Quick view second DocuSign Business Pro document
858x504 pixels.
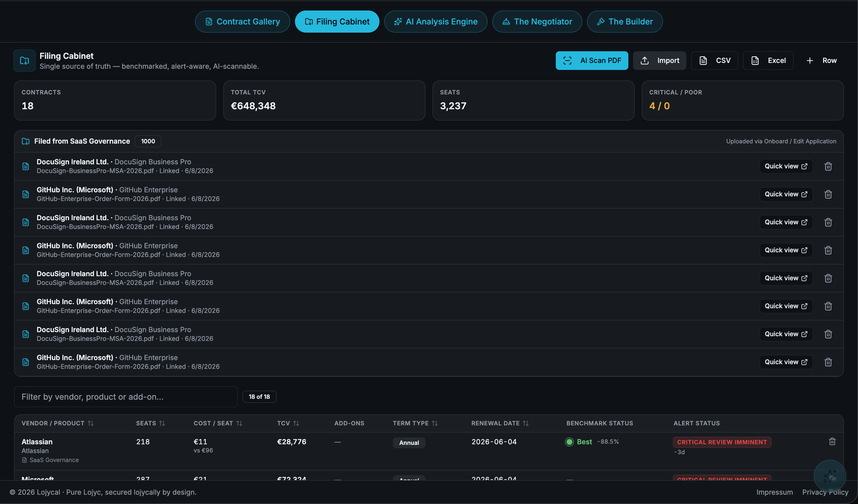pyautogui.click(x=786, y=222)
